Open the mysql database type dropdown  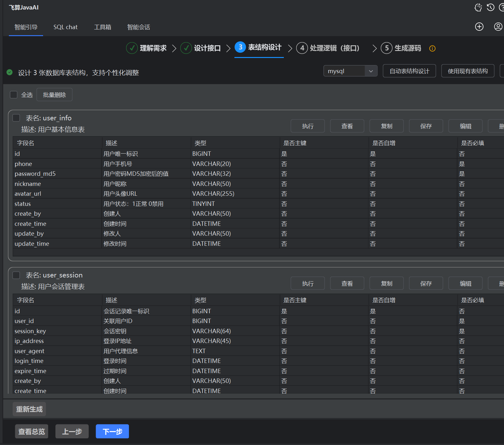tap(350, 71)
